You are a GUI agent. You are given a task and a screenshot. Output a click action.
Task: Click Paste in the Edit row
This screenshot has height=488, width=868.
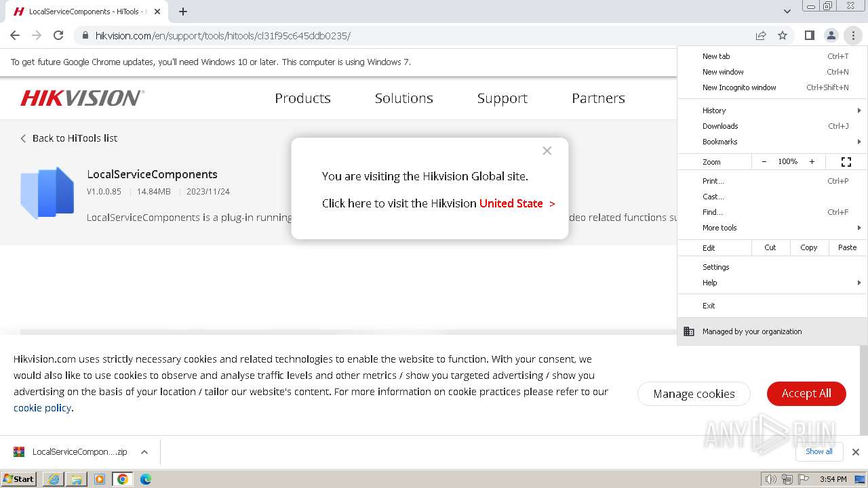coord(848,247)
